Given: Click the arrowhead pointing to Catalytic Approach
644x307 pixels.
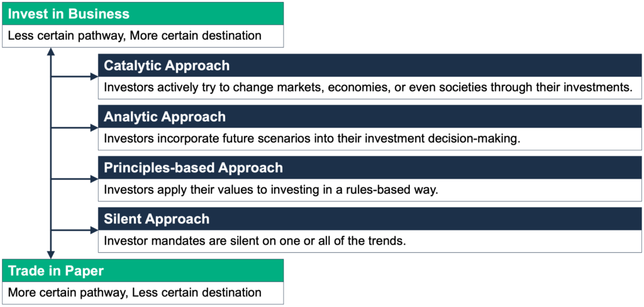Looking at the screenshot, I should click(94, 77).
